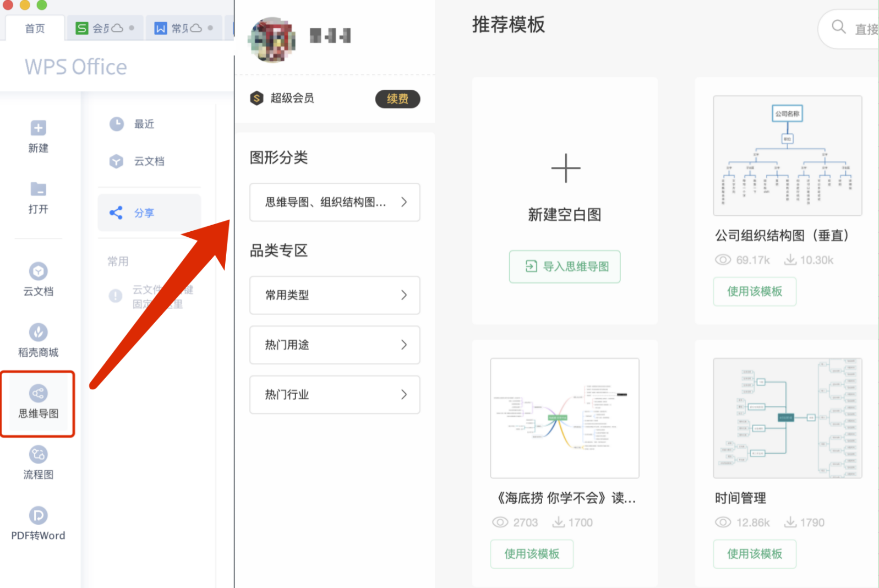The height and width of the screenshot is (588, 879).
Task: Open the 打开 folder icon
Action: 38,189
